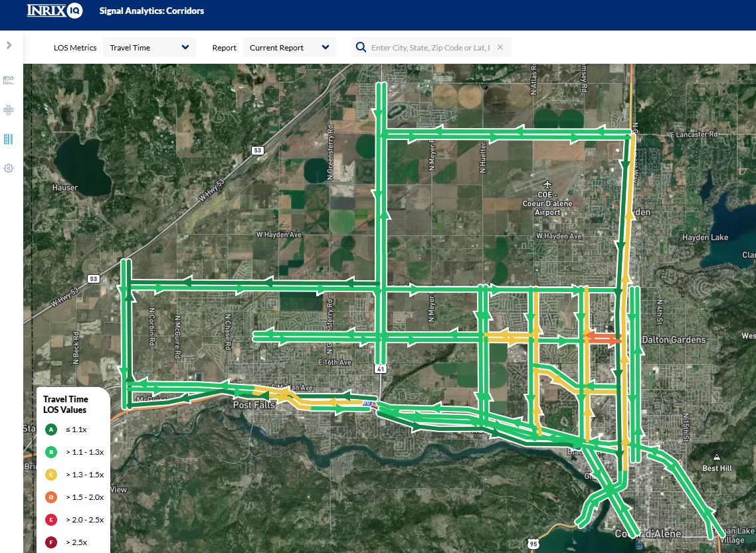This screenshot has width=756, height=553.
Task: Expand the left sidebar with the chevron
Action: click(x=9, y=45)
